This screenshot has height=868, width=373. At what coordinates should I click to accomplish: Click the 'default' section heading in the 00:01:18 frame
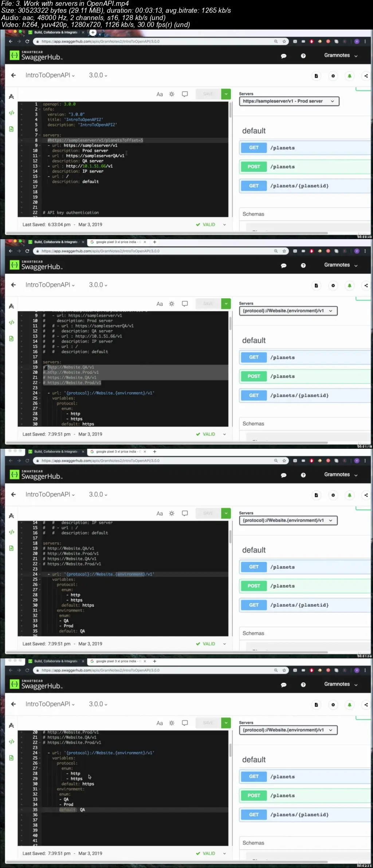pos(254,340)
